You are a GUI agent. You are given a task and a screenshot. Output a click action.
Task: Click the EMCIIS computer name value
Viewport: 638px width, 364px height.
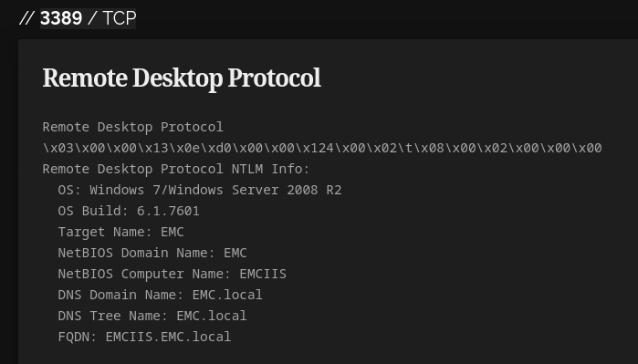(x=263, y=274)
